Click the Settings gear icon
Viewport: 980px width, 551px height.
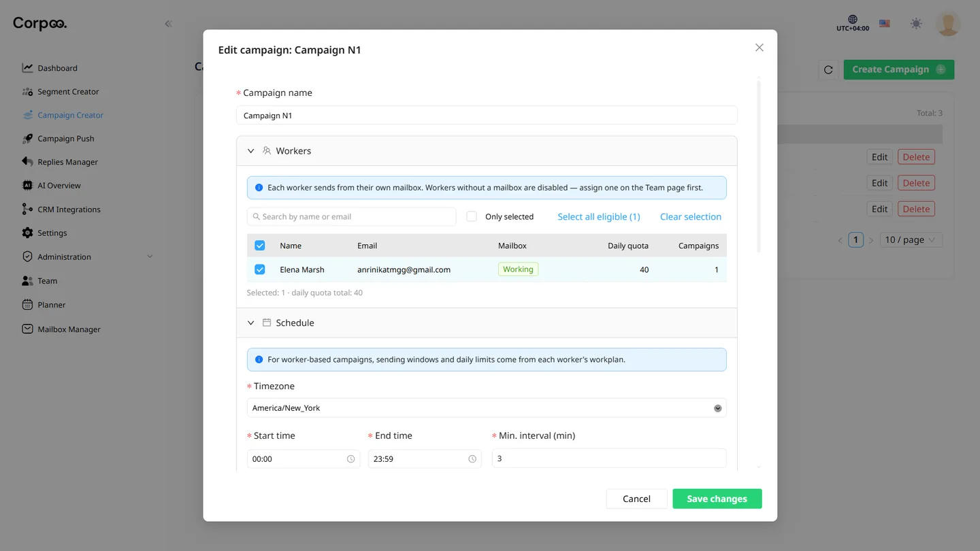[x=27, y=233]
